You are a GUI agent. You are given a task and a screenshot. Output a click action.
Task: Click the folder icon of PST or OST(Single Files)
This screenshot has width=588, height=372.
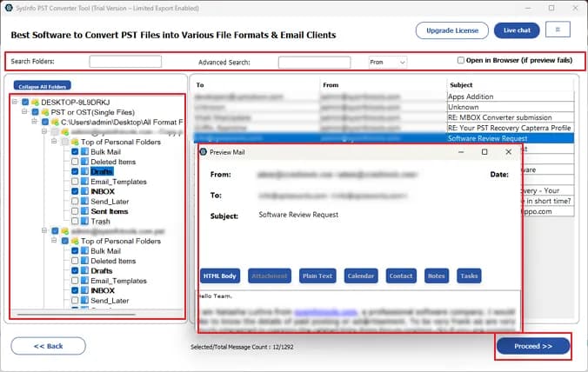pos(45,112)
